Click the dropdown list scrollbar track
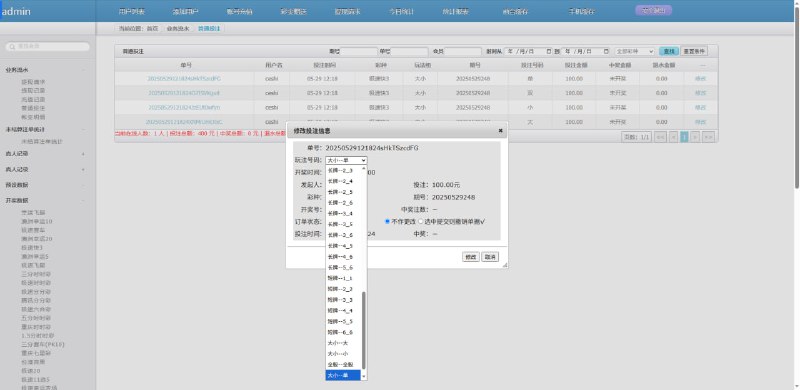 364,230
